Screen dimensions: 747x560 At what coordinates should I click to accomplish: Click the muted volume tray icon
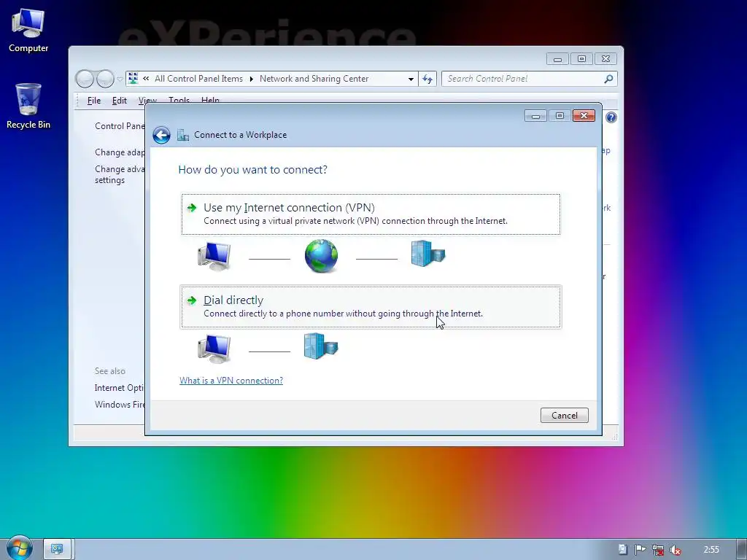click(x=675, y=550)
